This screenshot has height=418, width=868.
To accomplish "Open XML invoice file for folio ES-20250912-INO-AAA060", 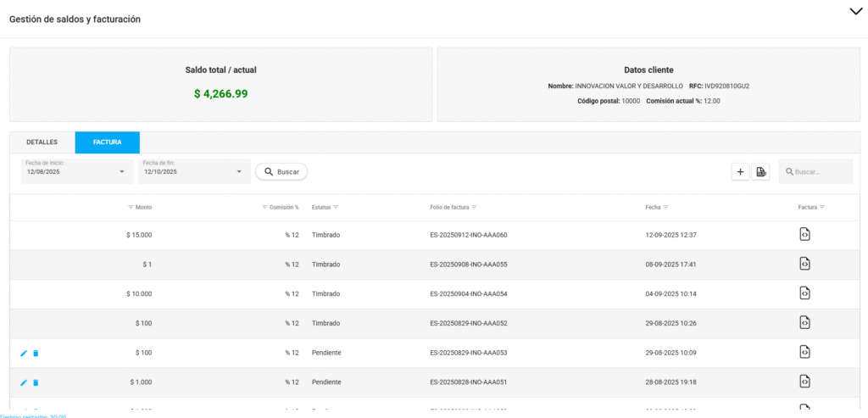I will click(x=804, y=235).
